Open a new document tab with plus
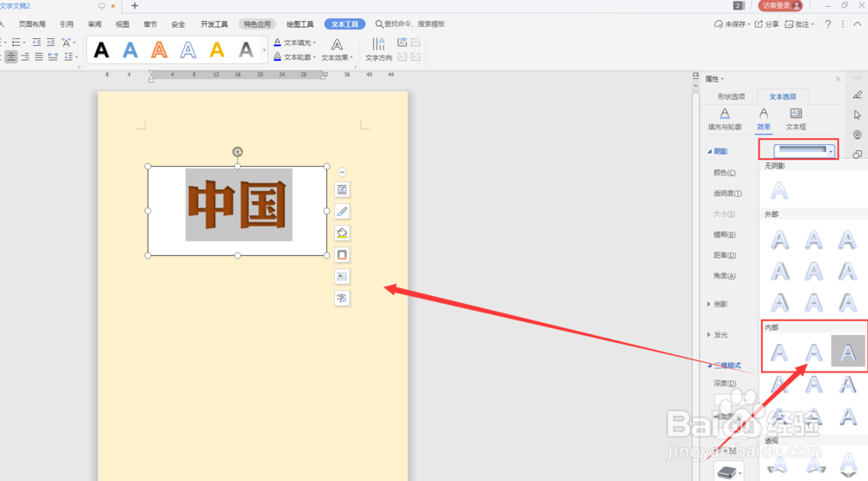Screen dimensions: 868x481 pos(135,5)
